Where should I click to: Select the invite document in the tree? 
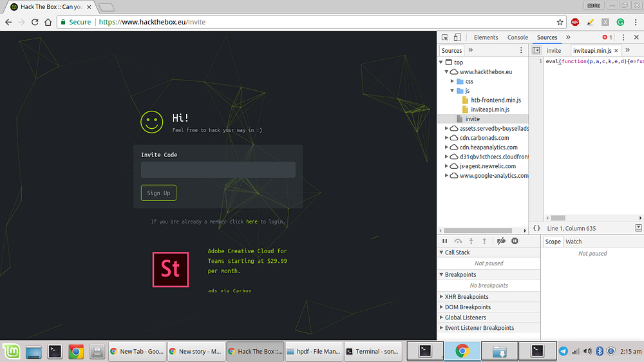472,119
